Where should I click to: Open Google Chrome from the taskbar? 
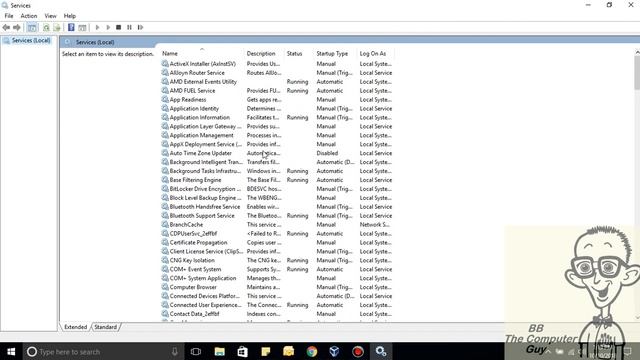(x=312, y=351)
